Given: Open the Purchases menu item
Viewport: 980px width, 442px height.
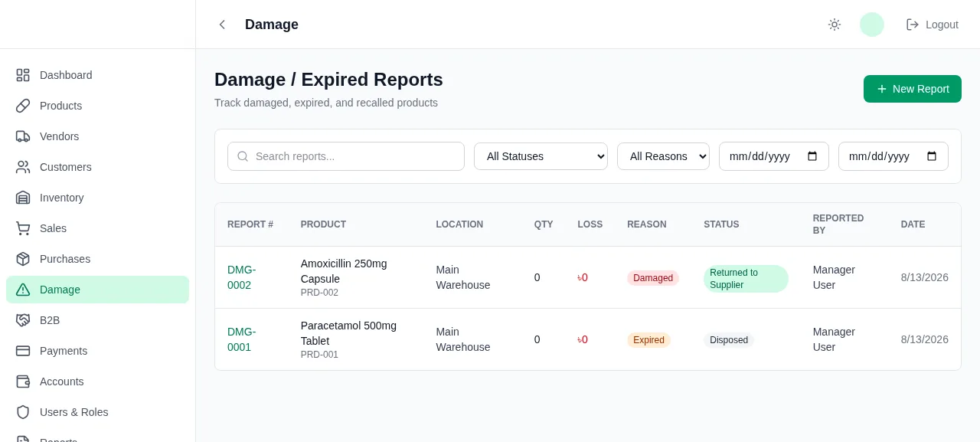Looking at the screenshot, I should click(97, 259).
